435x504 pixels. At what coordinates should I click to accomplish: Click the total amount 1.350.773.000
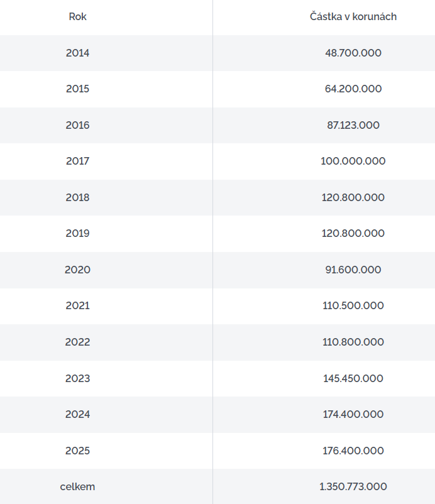[353, 486]
